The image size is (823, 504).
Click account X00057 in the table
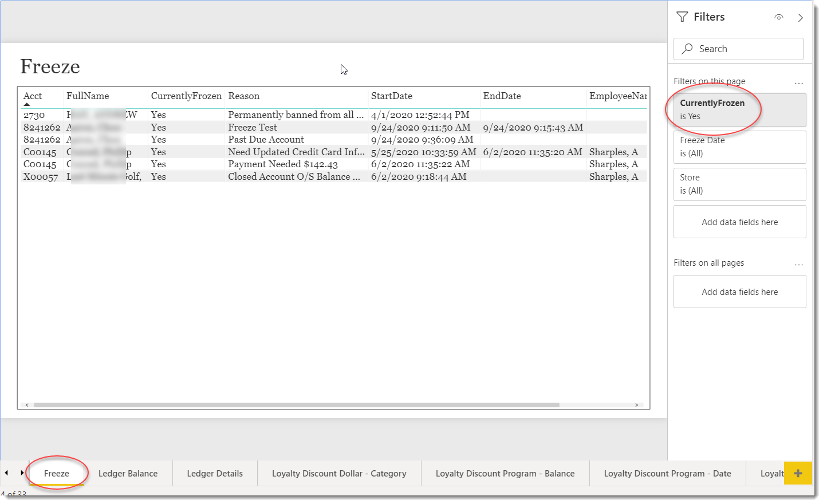41,177
